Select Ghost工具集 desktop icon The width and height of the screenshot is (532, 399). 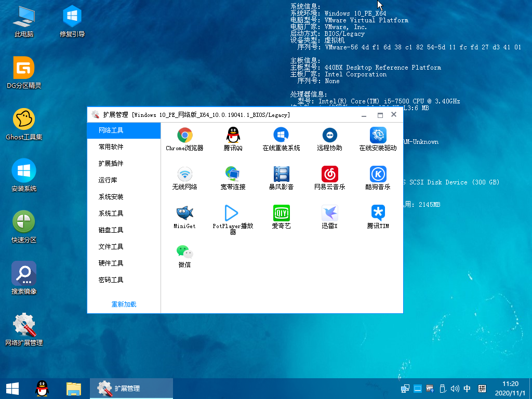click(x=24, y=124)
